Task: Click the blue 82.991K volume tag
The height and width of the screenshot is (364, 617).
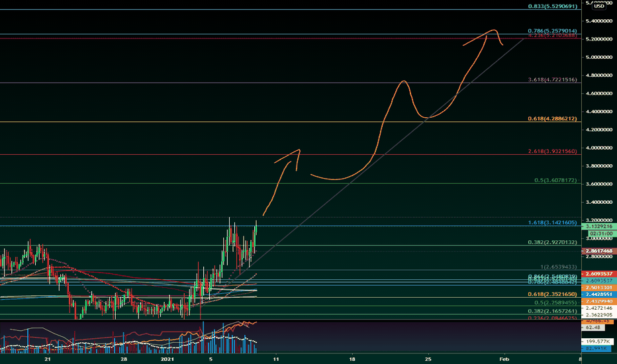Action: [596, 349]
